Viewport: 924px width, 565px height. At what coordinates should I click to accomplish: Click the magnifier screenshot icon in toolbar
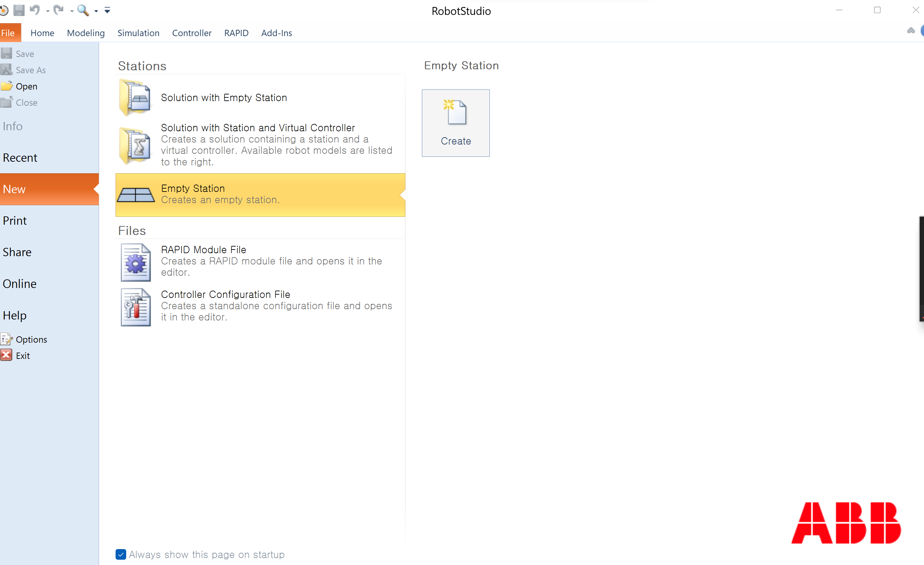pos(83,10)
